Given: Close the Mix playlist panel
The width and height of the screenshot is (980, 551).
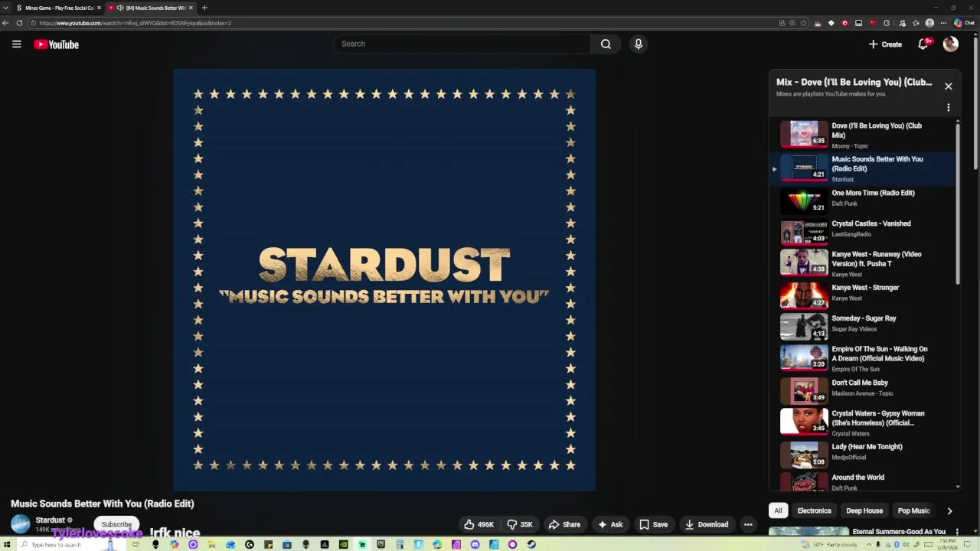Looking at the screenshot, I should pos(948,86).
